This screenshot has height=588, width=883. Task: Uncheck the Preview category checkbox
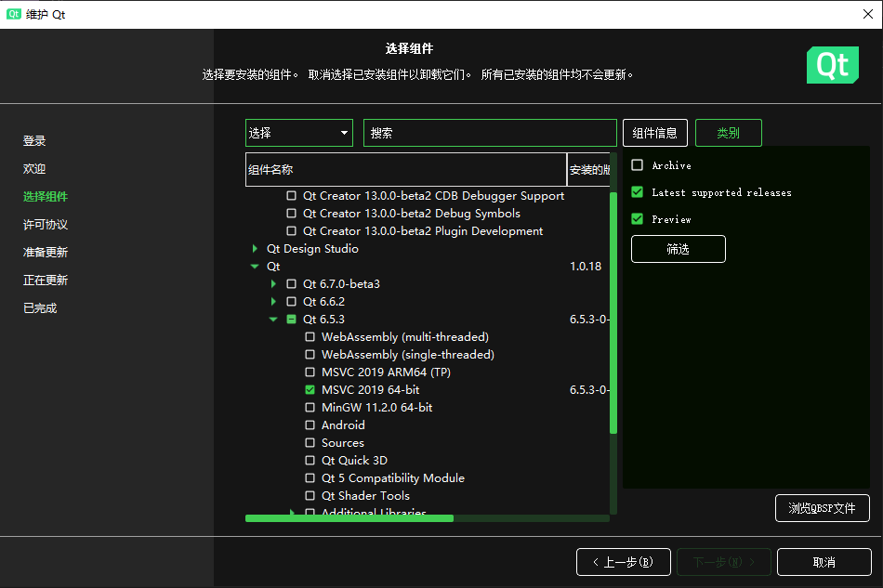coord(637,219)
